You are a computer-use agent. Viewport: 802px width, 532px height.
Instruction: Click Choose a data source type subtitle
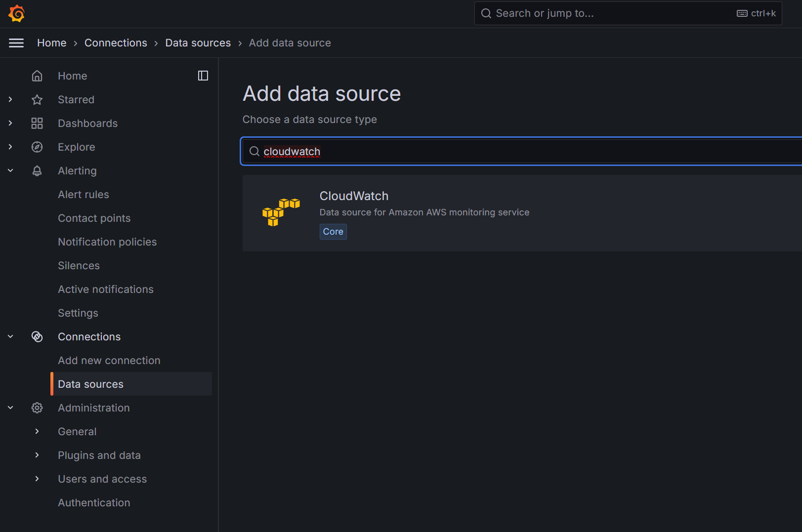[310, 120]
